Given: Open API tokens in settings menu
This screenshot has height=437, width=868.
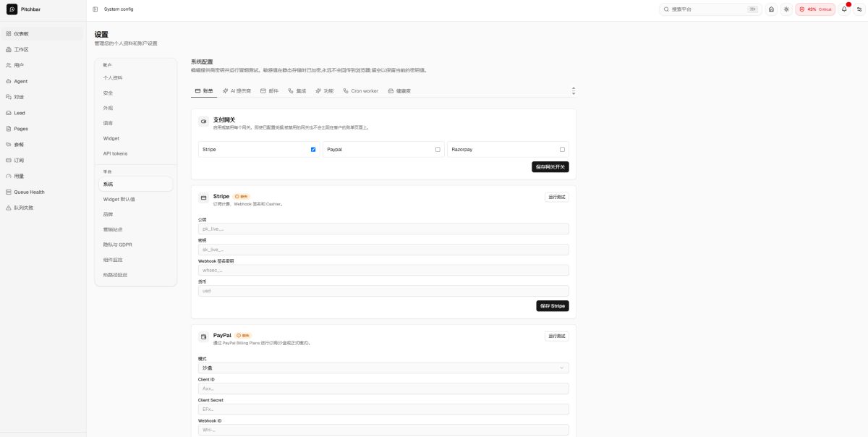Looking at the screenshot, I should [x=136, y=153].
